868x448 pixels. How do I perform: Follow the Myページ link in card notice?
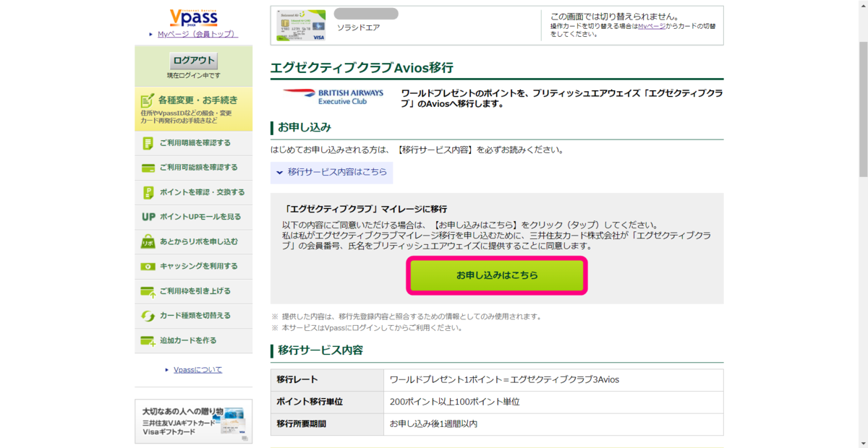[x=650, y=26]
